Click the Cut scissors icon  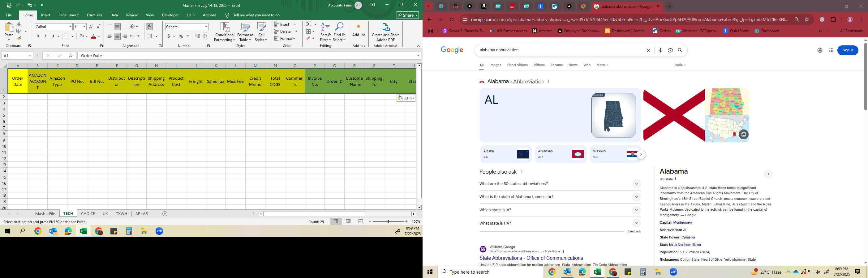coord(19,24)
